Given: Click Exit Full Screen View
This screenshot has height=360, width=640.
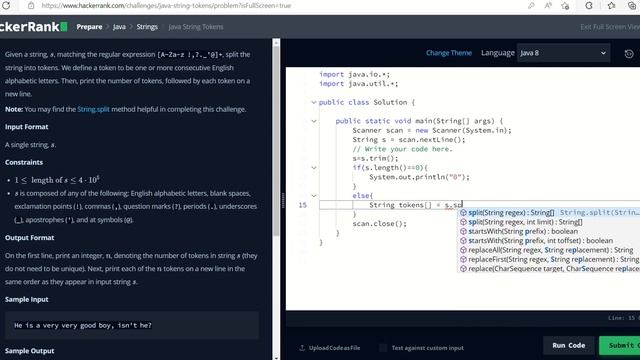Looking at the screenshot, I should pyautogui.click(x=610, y=27).
